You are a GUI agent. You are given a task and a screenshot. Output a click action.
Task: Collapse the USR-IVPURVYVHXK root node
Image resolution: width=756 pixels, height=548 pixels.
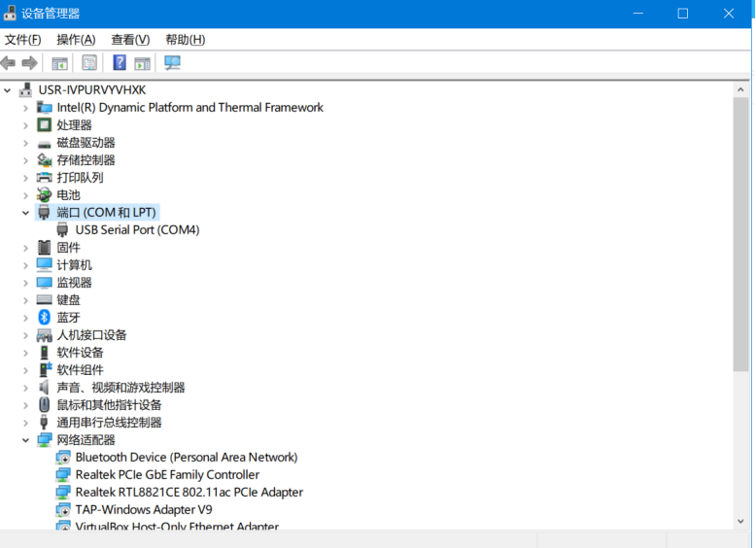[9, 90]
